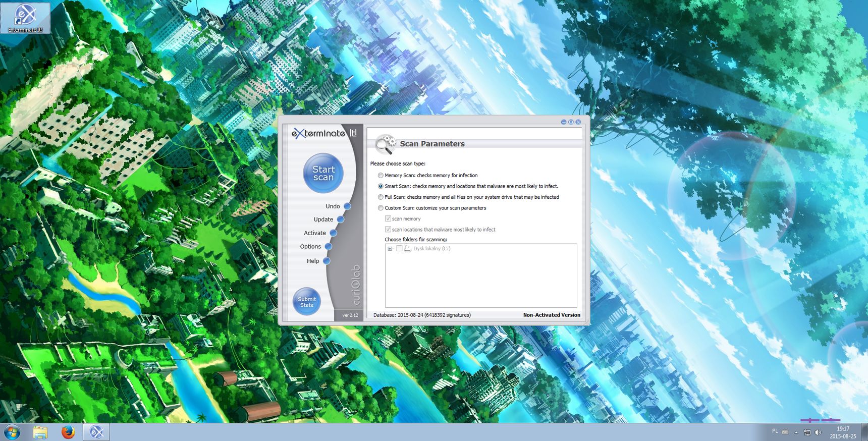Open Windows Explorer from the taskbar

tap(40, 432)
